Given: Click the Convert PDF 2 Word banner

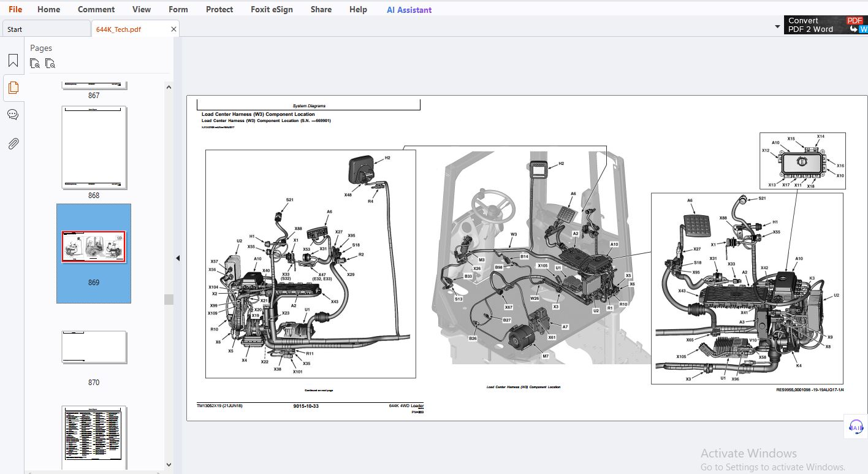Looking at the screenshot, I should (826, 25).
